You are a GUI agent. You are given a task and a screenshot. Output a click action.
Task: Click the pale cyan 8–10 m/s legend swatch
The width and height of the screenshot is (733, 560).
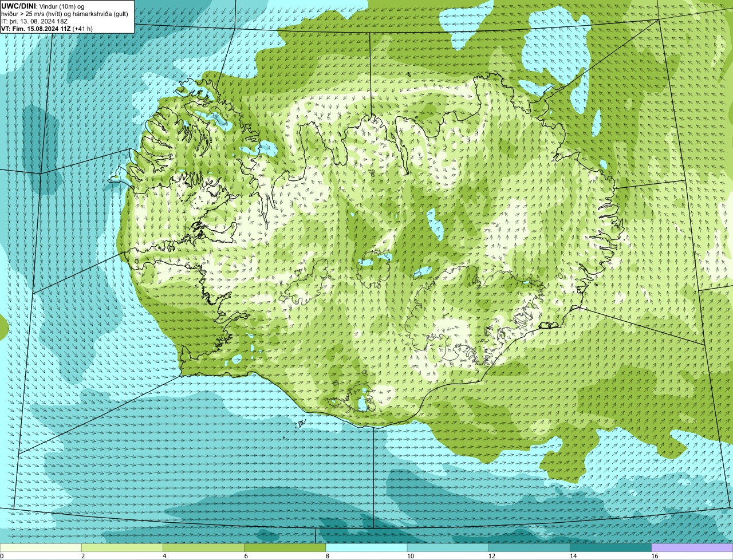tap(366, 547)
